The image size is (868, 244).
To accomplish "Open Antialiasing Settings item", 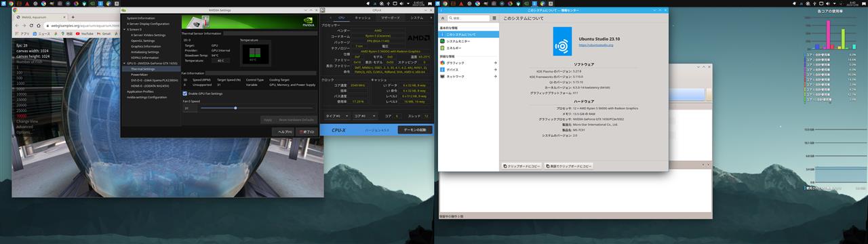I will point(145,52).
